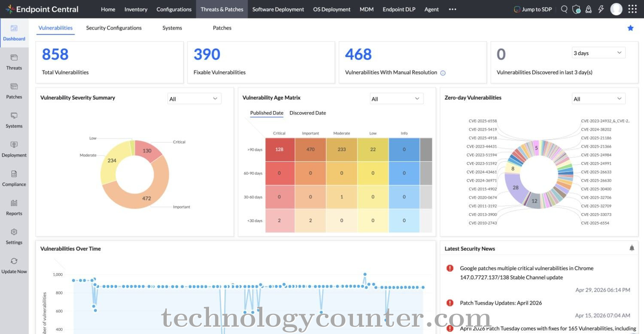Go to Dashboard in the sidebar
This screenshot has height=334, width=644.
click(14, 33)
